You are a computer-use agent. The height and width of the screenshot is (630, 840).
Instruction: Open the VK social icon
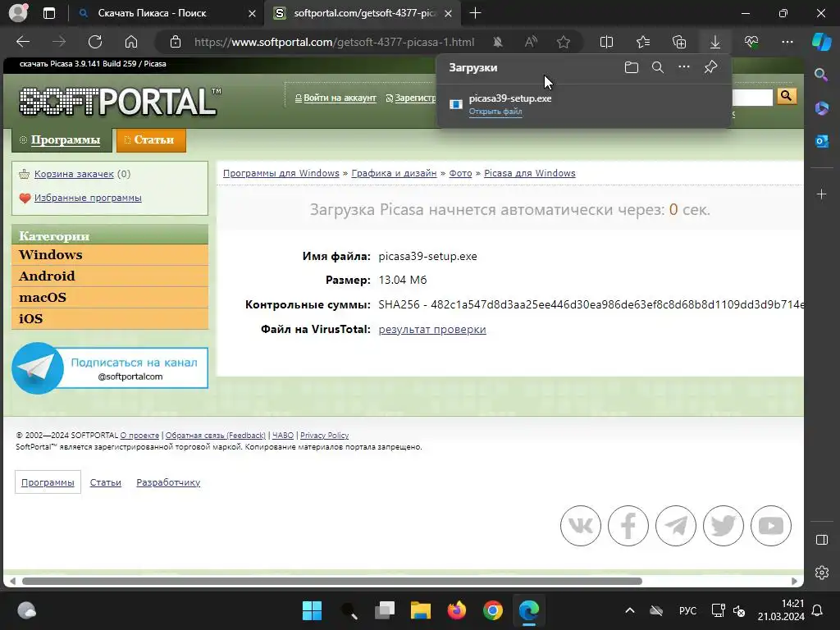click(581, 526)
